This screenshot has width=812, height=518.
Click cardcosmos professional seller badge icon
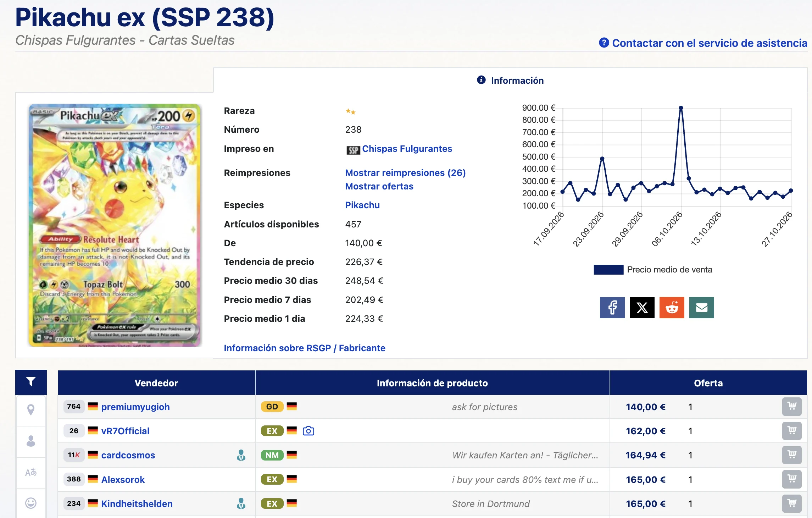tap(241, 455)
